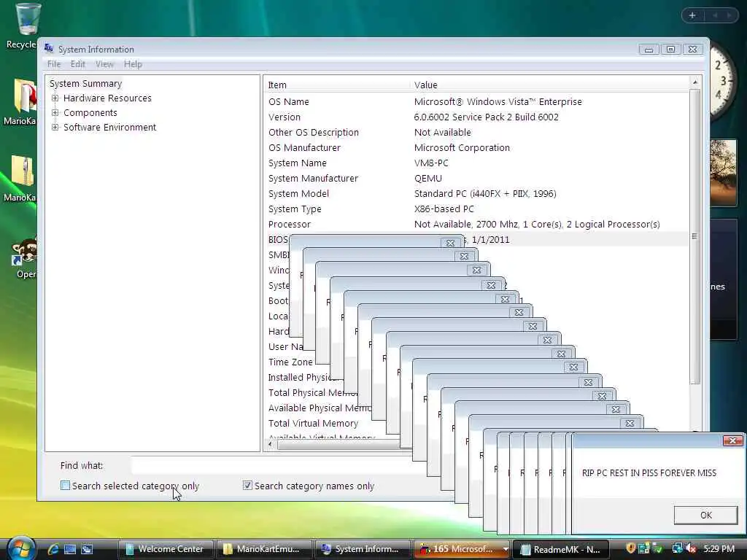
Task: Click the vertical scrollbar thumb in details pane
Action: click(695, 237)
